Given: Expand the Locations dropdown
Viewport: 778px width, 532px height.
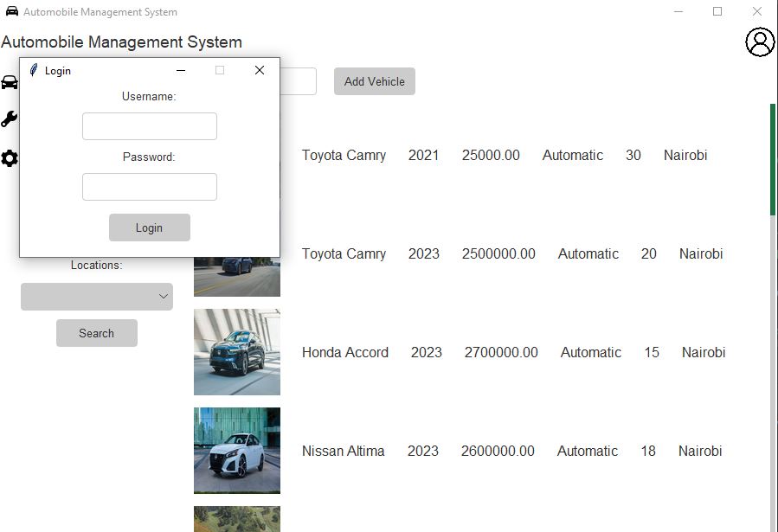Looking at the screenshot, I should (96, 297).
